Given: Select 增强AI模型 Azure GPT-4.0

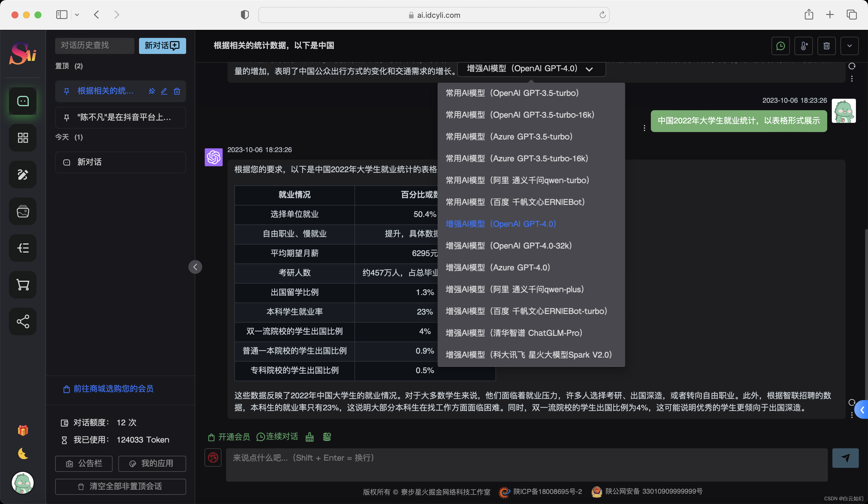Looking at the screenshot, I should click(531, 267).
